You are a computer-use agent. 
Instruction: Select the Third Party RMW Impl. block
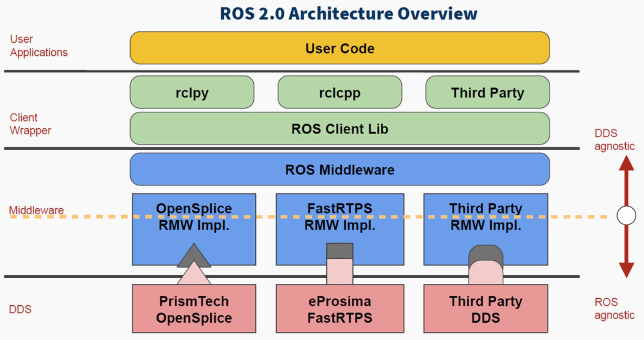(486, 229)
